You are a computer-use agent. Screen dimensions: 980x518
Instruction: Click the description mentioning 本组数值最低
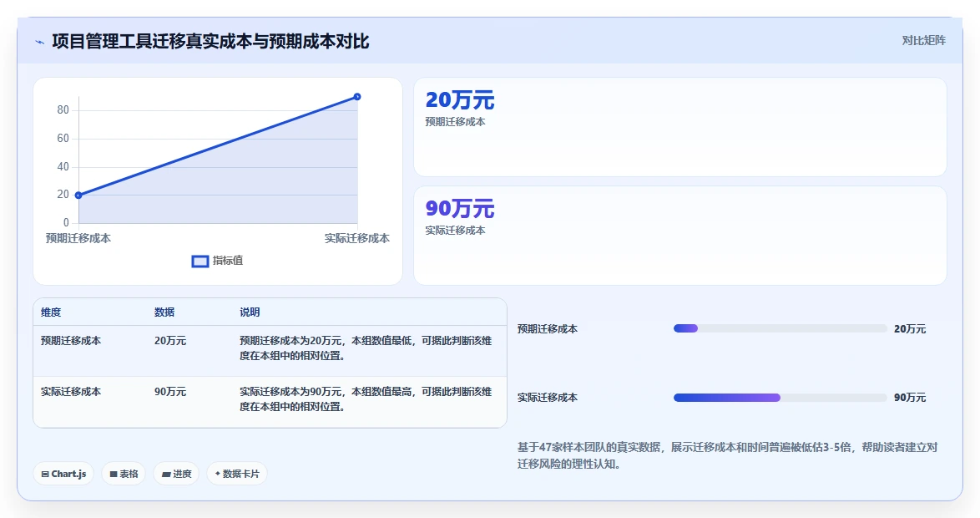pyautogui.click(x=366, y=348)
